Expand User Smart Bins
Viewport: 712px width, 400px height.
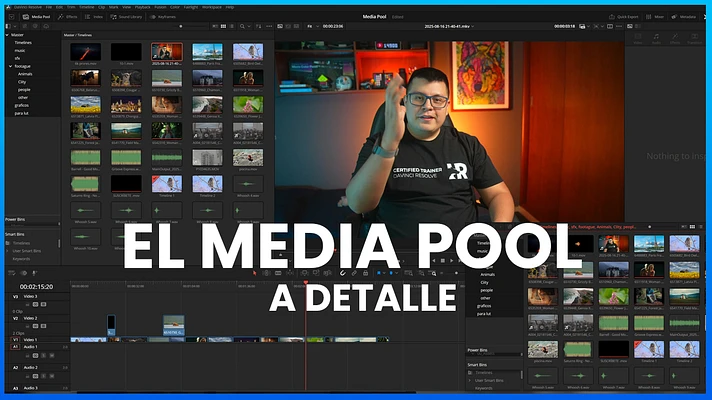(x=7, y=251)
